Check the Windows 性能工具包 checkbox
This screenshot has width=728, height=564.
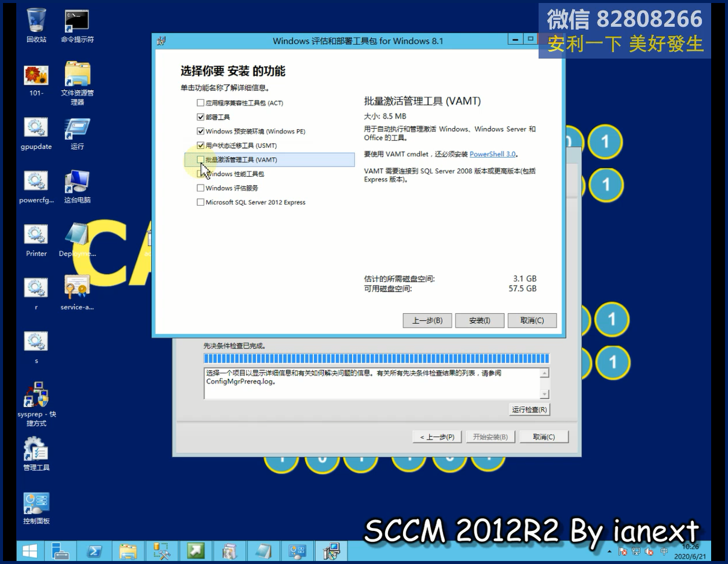pyautogui.click(x=200, y=174)
